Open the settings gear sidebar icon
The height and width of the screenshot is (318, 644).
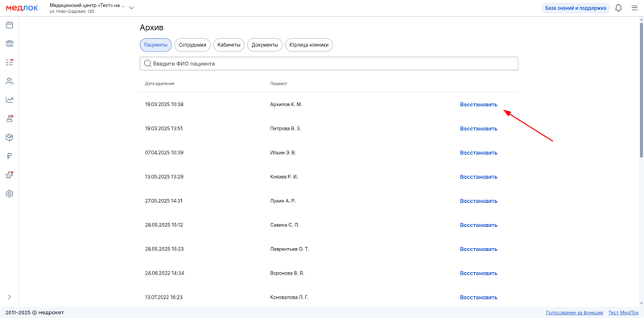tap(9, 193)
